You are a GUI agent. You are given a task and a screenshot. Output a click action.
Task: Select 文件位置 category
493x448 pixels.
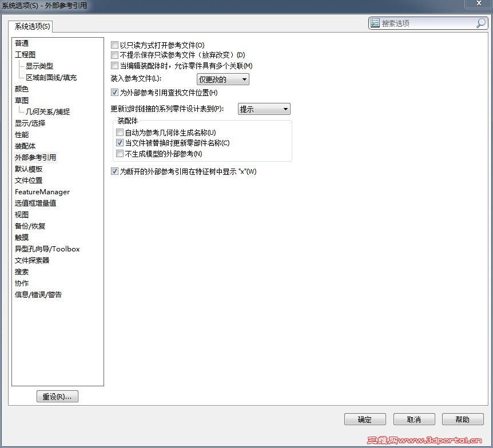point(29,181)
